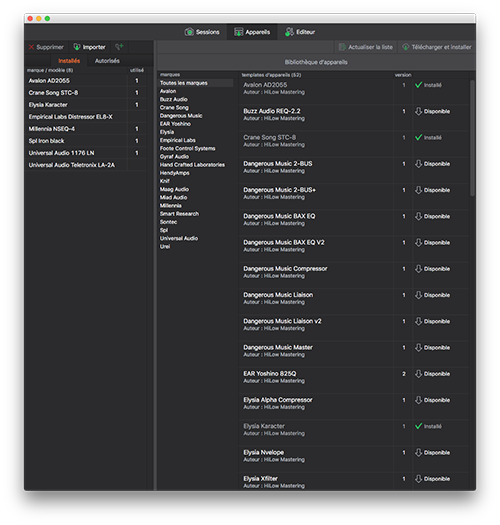Click the Supprimer button
The height and width of the screenshot is (525, 500).
click(x=46, y=47)
